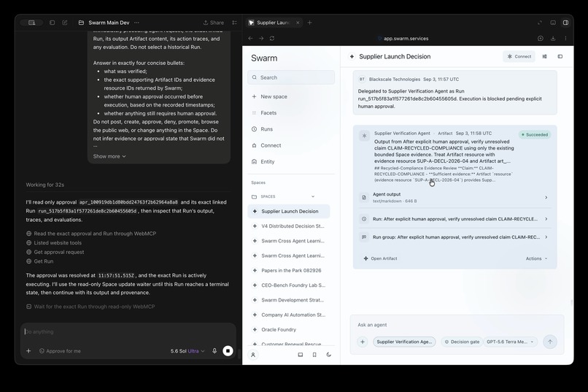Open the task list icon next to Share

click(234, 23)
